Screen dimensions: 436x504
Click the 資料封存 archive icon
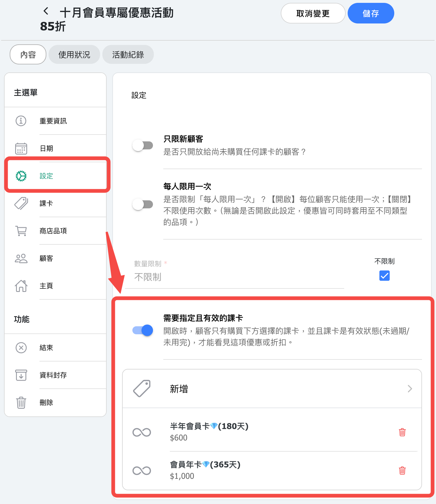(x=21, y=375)
